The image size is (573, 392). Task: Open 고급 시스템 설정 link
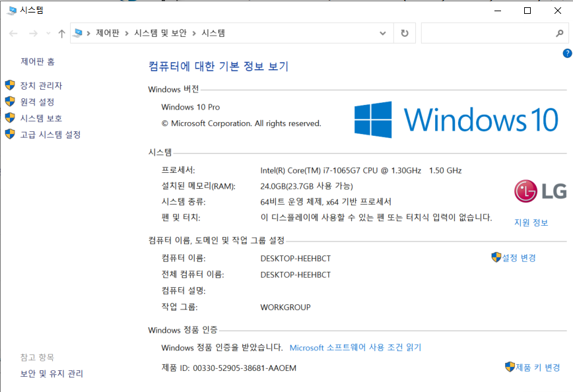pos(50,135)
